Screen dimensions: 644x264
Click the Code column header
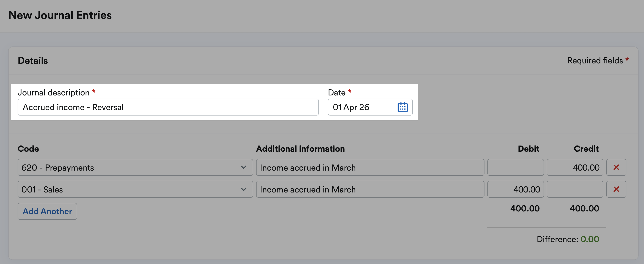pos(28,149)
